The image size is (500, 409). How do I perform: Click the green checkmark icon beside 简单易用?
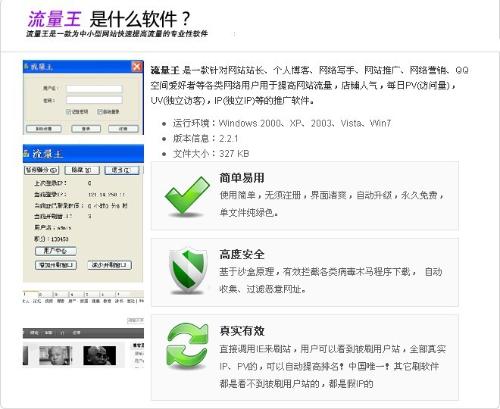point(187,196)
